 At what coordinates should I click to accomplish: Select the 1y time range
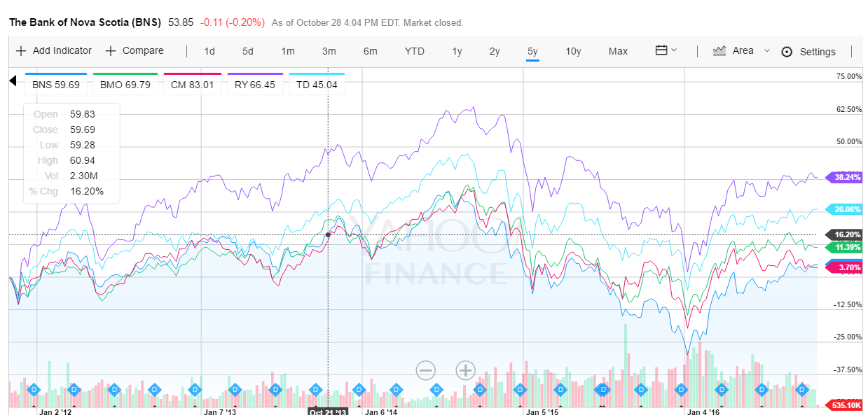point(457,51)
